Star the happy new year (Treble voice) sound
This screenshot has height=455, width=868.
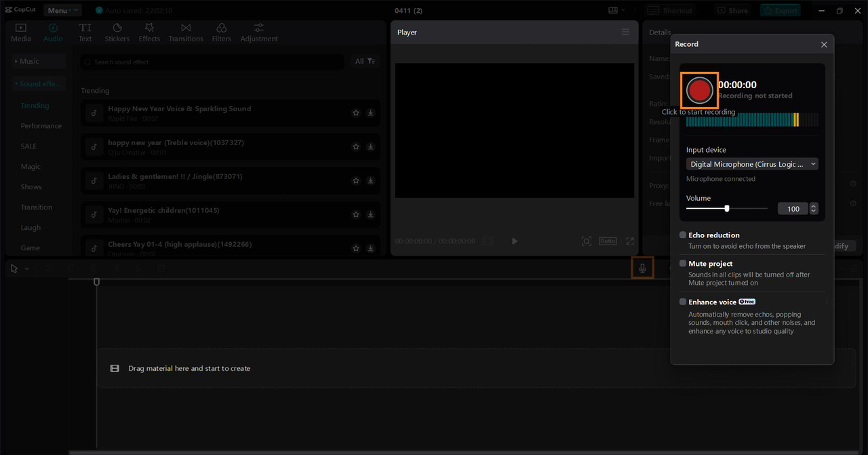356,147
